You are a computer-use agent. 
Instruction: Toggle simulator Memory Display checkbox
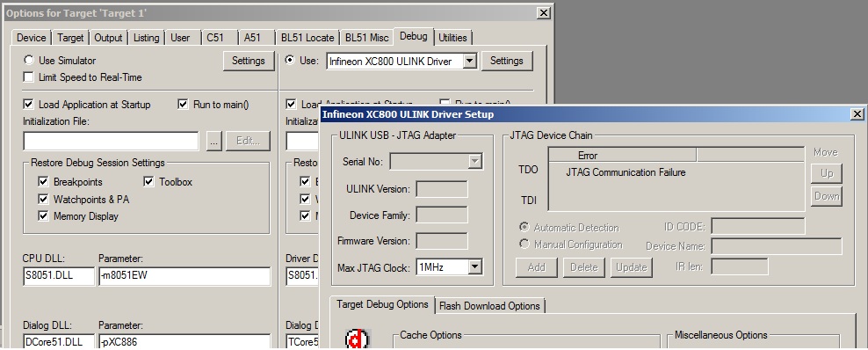point(43,216)
